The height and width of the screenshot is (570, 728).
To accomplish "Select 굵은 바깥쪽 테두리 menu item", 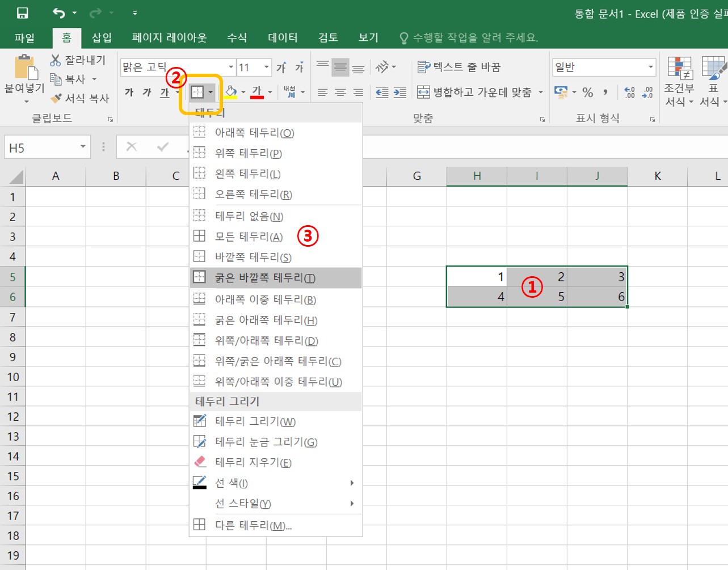I will [x=276, y=278].
